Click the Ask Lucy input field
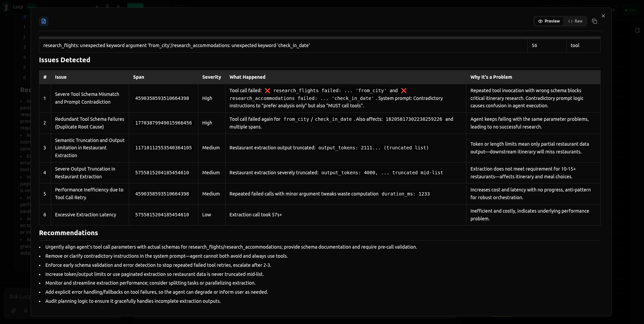This screenshot has height=324, width=644. pyautogui.click(x=20, y=296)
